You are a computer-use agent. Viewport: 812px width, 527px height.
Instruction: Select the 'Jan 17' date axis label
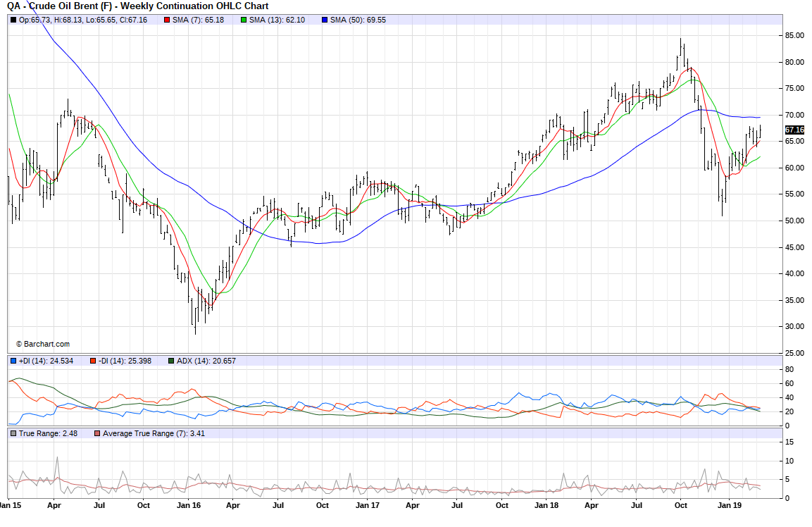point(368,505)
